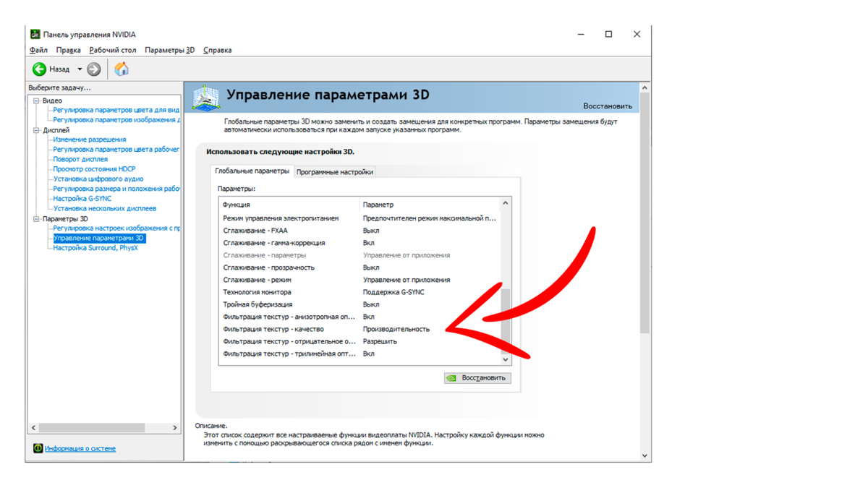Screen dimensions: 868x488
Task: Click the settings list scroll-up arrow
Action: [x=506, y=203]
